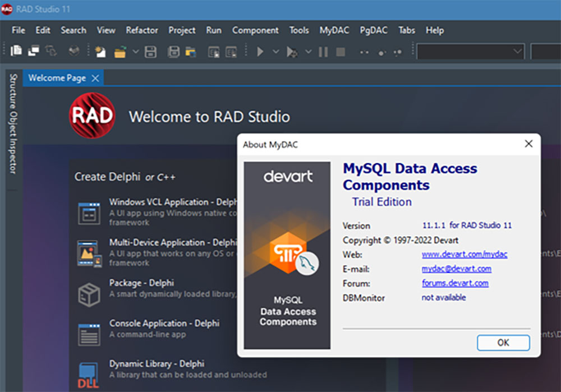Click Windows VCL Application - Delphi title
Screen dimensions: 561x392
pyautogui.click(x=173, y=202)
